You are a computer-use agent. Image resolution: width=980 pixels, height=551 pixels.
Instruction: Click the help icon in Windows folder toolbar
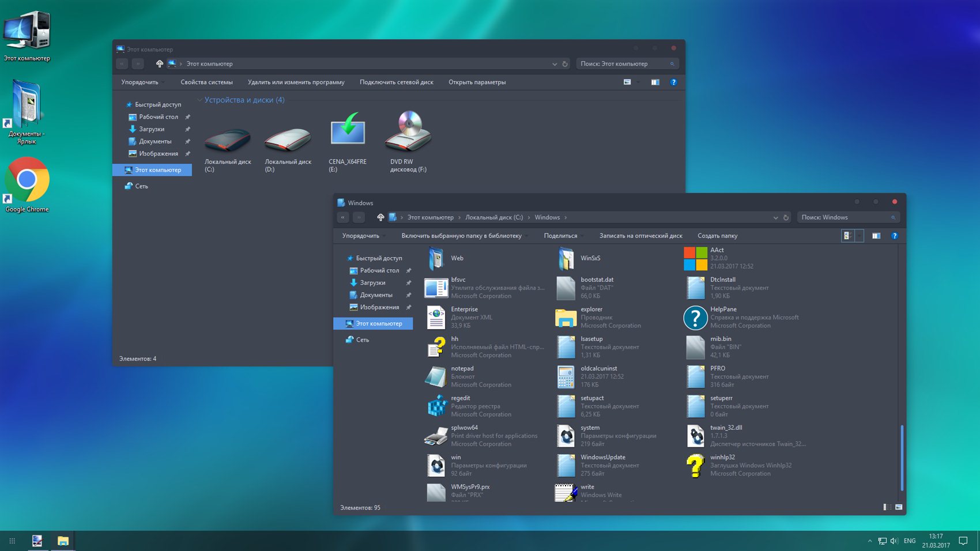[x=895, y=236]
